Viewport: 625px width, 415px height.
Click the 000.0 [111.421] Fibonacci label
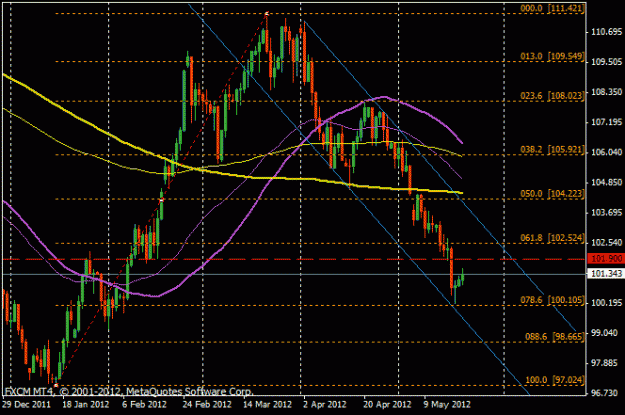553,8
